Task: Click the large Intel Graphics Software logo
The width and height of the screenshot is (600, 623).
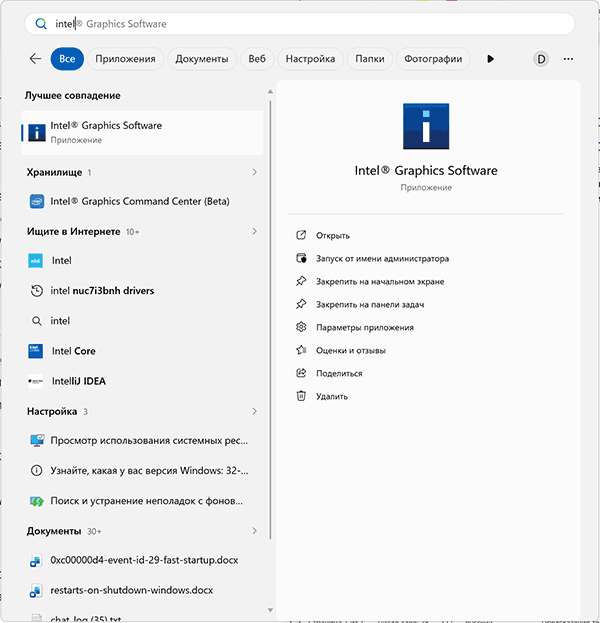Action: coord(426,126)
